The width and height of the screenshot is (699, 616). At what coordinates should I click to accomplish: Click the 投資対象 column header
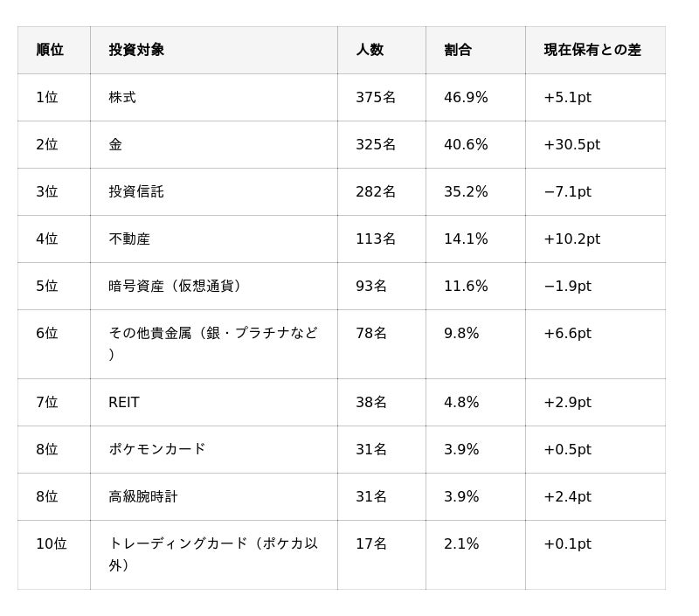point(136,50)
